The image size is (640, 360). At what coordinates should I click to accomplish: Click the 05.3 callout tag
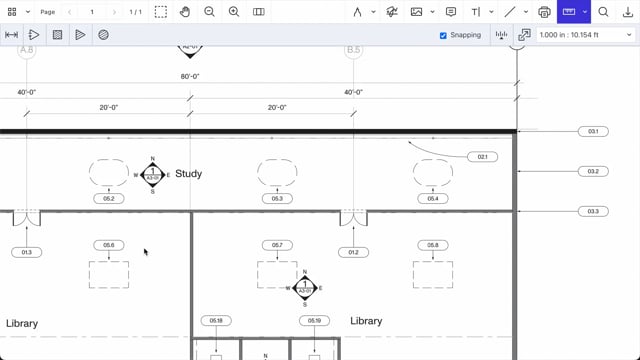click(277, 199)
